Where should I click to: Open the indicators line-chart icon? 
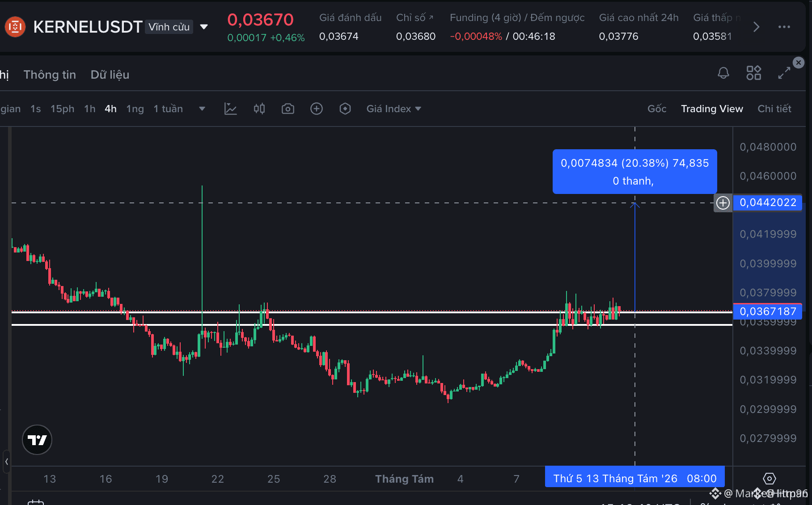(231, 109)
